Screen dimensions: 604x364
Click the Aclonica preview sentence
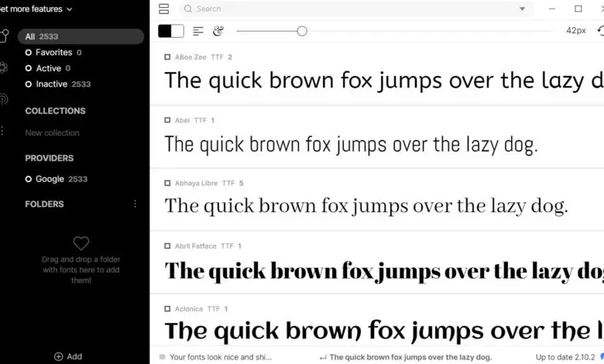(x=384, y=331)
